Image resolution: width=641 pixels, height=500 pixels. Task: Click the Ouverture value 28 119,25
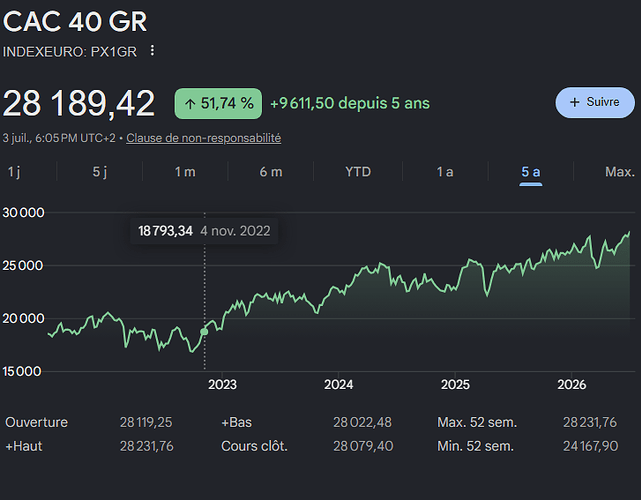(x=146, y=422)
